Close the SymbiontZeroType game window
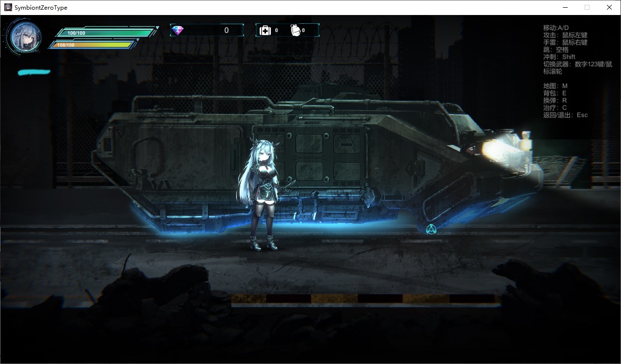 tap(609, 7)
